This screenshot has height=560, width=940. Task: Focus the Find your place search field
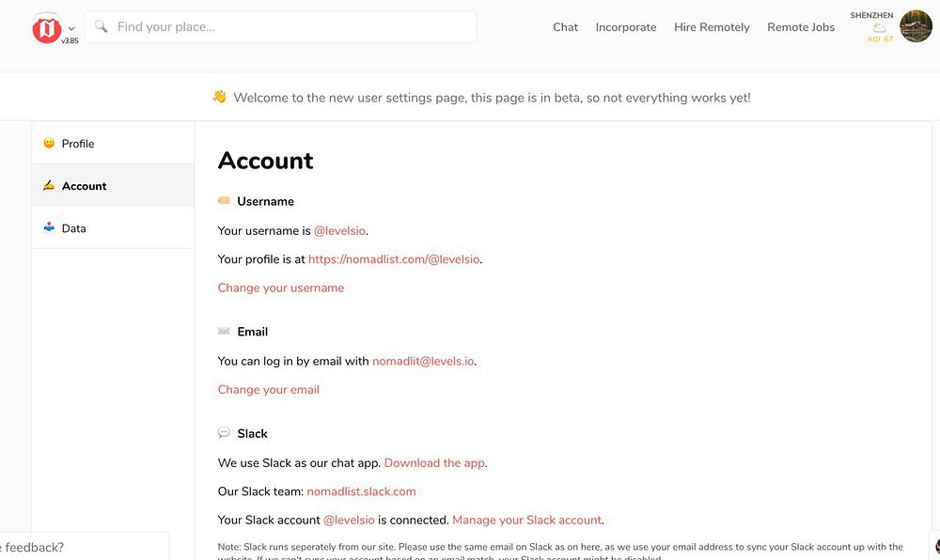point(280,27)
